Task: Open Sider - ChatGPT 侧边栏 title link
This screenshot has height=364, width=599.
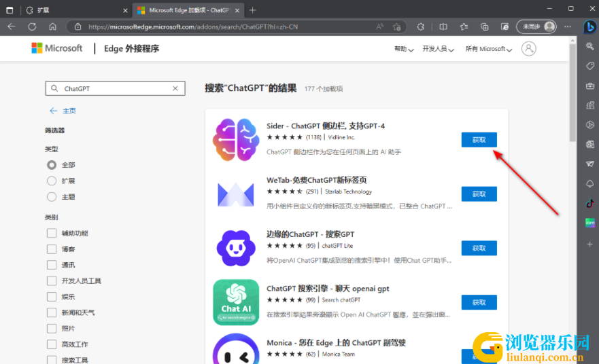Action: [x=326, y=126]
